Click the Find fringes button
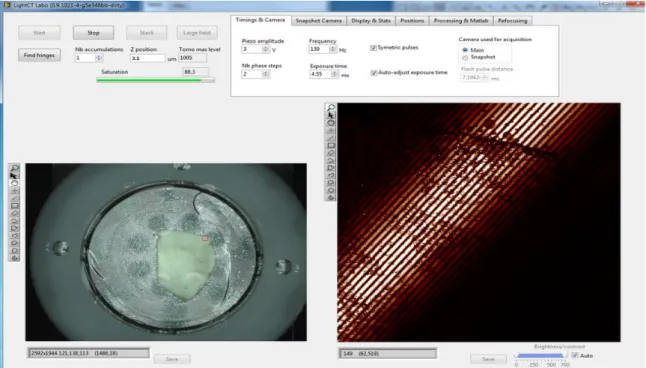The height and width of the screenshot is (368, 646). coord(39,55)
